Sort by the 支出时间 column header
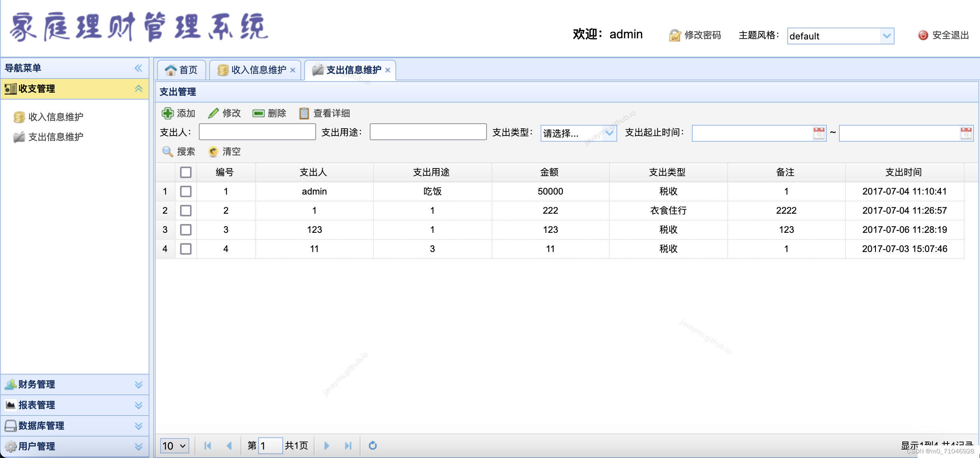980x458 pixels. pos(903,172)
